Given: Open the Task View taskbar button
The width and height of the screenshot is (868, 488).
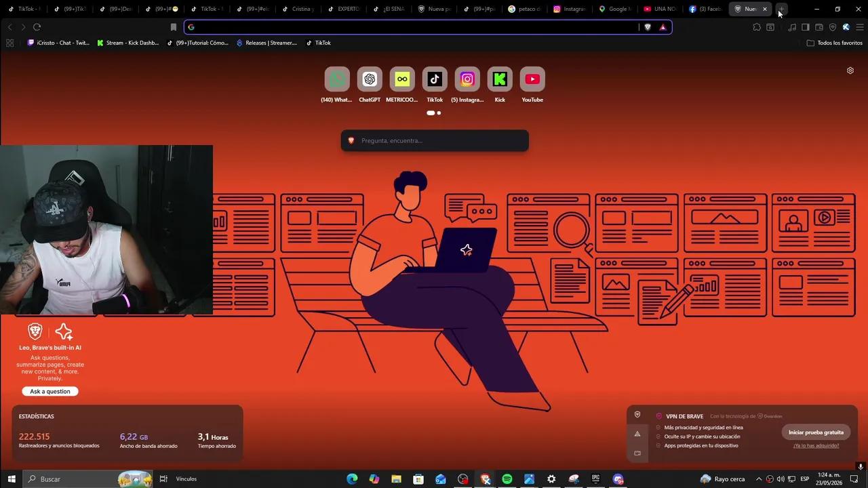Looking at the screenshot, I should click(x=163, y=479).
